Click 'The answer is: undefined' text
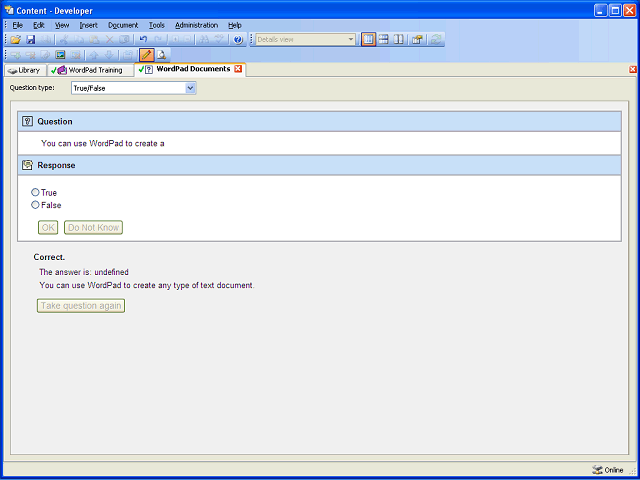The width and height of the screenshot is (640, 480). pyautogui.click(x=84, y=272)
